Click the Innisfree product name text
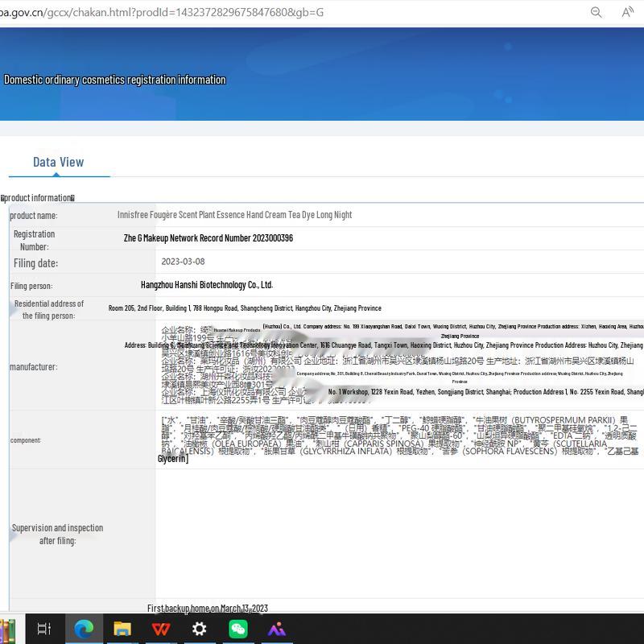This screenshot has width=644, height=644. pos(234,215)
